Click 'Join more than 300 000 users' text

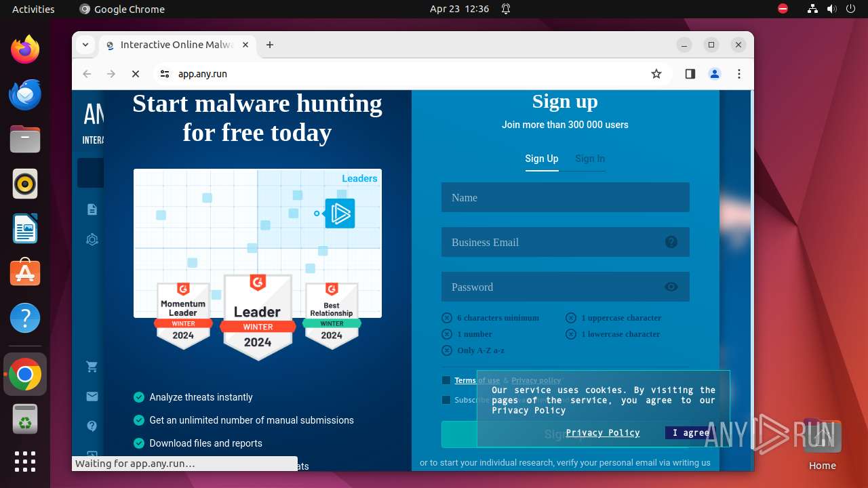pos(565,125)
